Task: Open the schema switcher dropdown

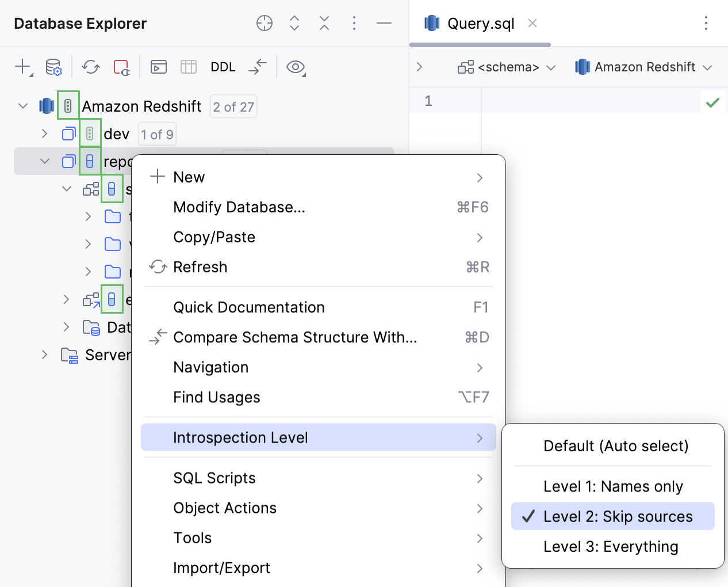Action: [507, 67]
